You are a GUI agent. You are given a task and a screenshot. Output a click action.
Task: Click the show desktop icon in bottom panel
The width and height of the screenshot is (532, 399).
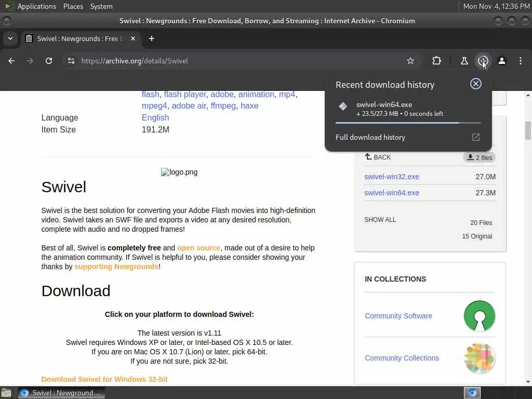click(x=6, y=393)
